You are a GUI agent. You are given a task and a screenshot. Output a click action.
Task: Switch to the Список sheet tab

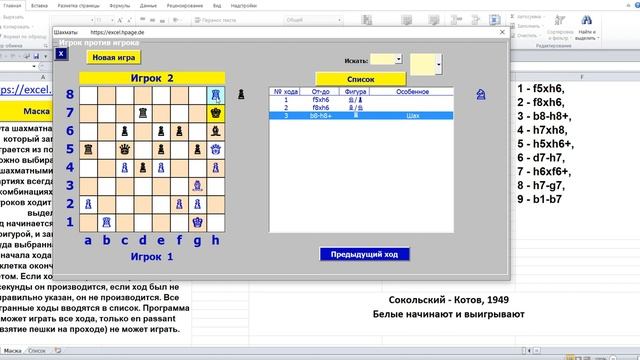[37, 351]
